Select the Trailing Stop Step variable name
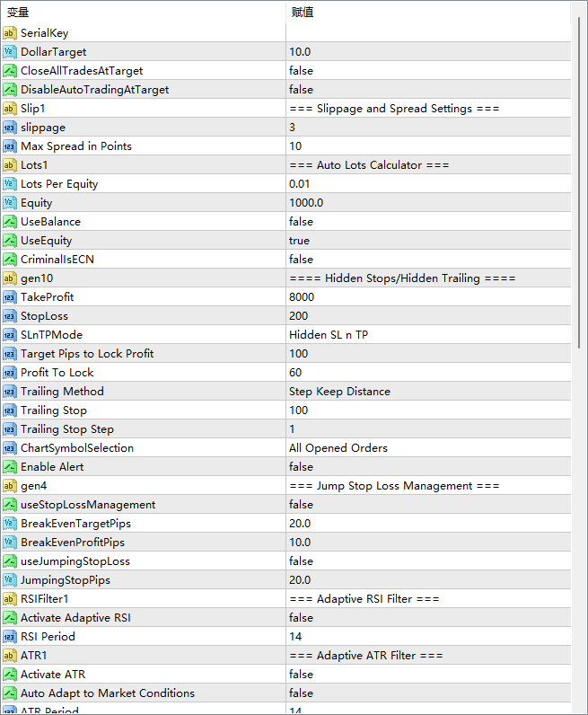 [67, 429]
